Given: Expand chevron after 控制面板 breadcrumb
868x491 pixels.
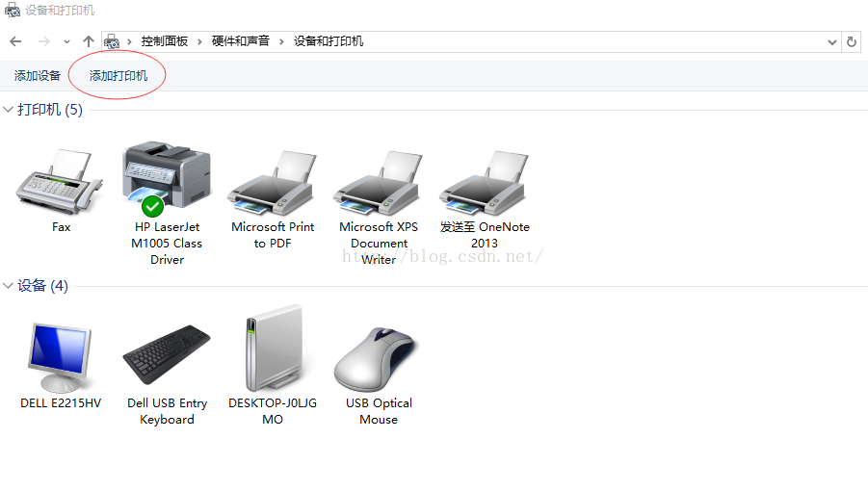Looking at the screenshot, I should (x=199, y=41).
